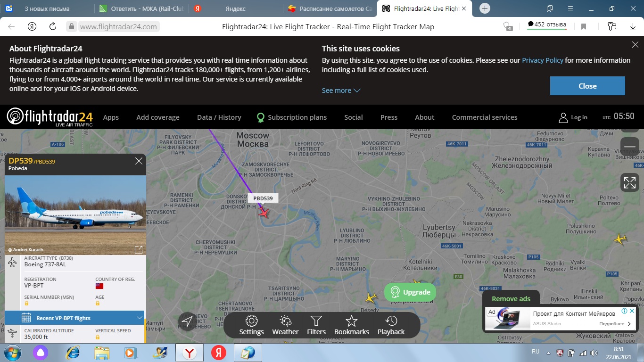Screen dimensions: 644x362
Task: Expand the See more cookie info
Action: 341,90
